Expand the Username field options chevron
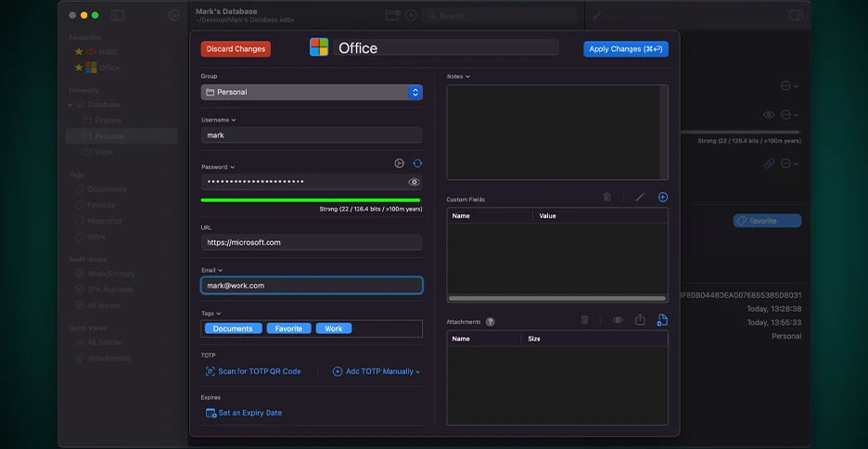 point(234,121)
